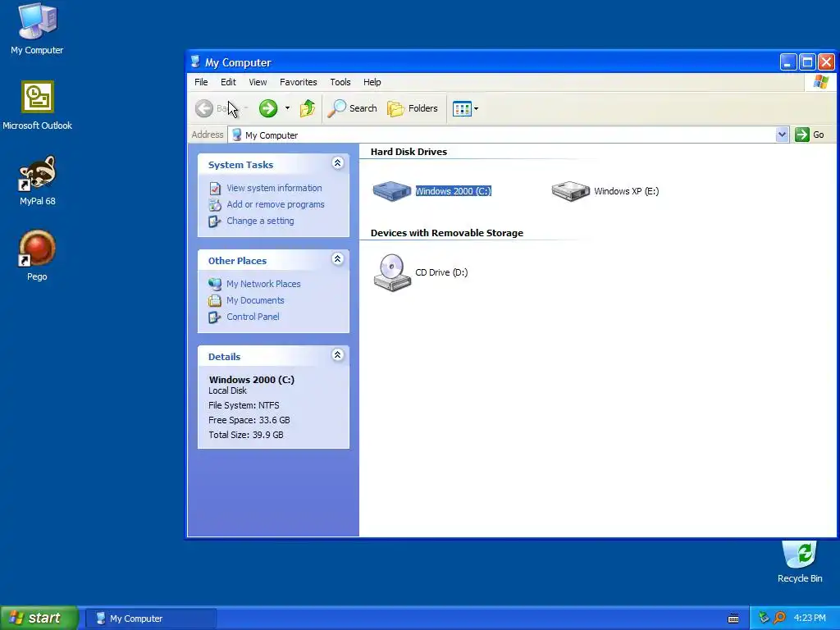This screenshot has height=630, width=840.
Task: Open My Documents link in Other Places
Action: tap(256, 300)
